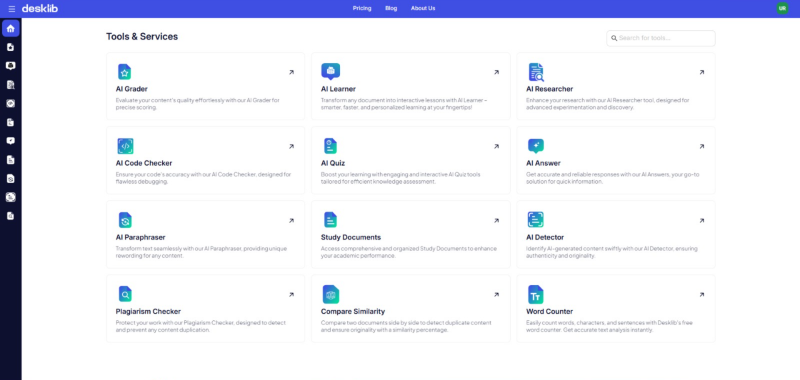
Task: Click the Search for tools field
Action: pyautogui.click(x=661, y=38)
